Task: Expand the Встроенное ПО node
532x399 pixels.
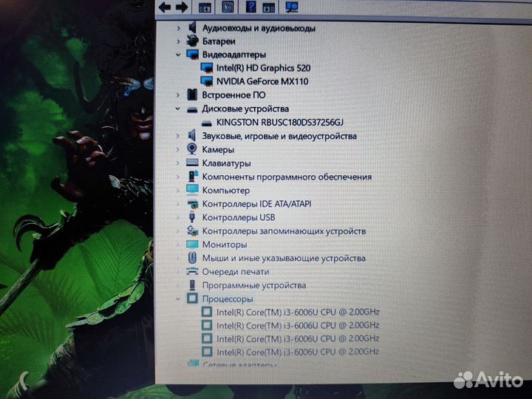Action: click(178, 95)
